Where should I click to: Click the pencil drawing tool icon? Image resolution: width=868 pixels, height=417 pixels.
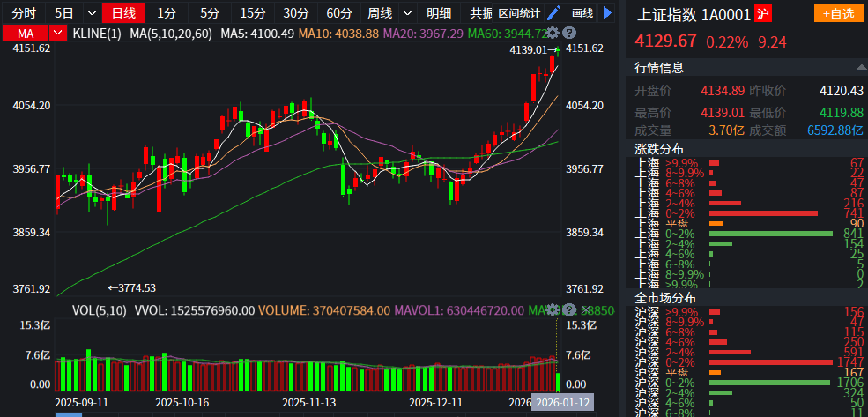(x=553, y=13)
